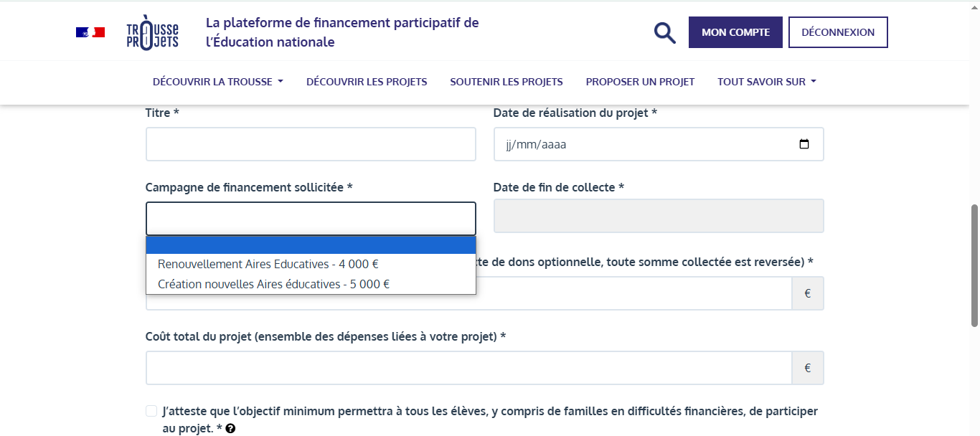Open the Proposer un projet link
Screen dimensions: 980x436
[x=640, y=82]
